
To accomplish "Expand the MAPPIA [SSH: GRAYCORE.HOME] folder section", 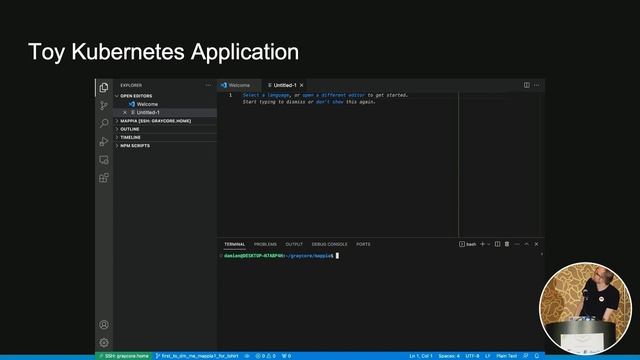I will [x=165, y=121].
